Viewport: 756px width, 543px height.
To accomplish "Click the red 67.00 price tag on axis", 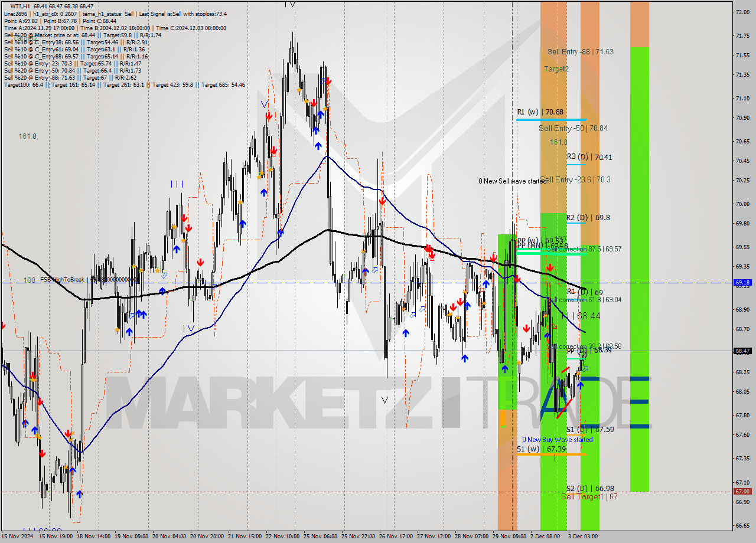I will tap(742, 492).
